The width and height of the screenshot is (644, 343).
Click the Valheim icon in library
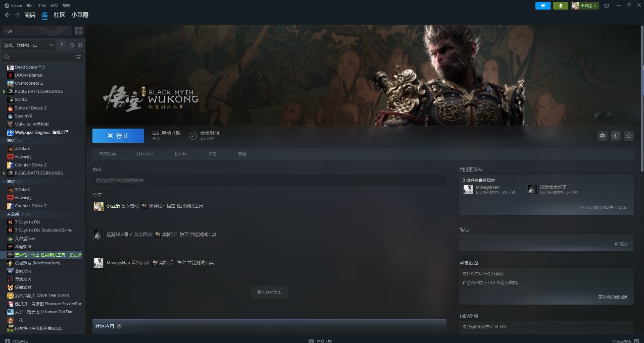[x=10, y=124]
